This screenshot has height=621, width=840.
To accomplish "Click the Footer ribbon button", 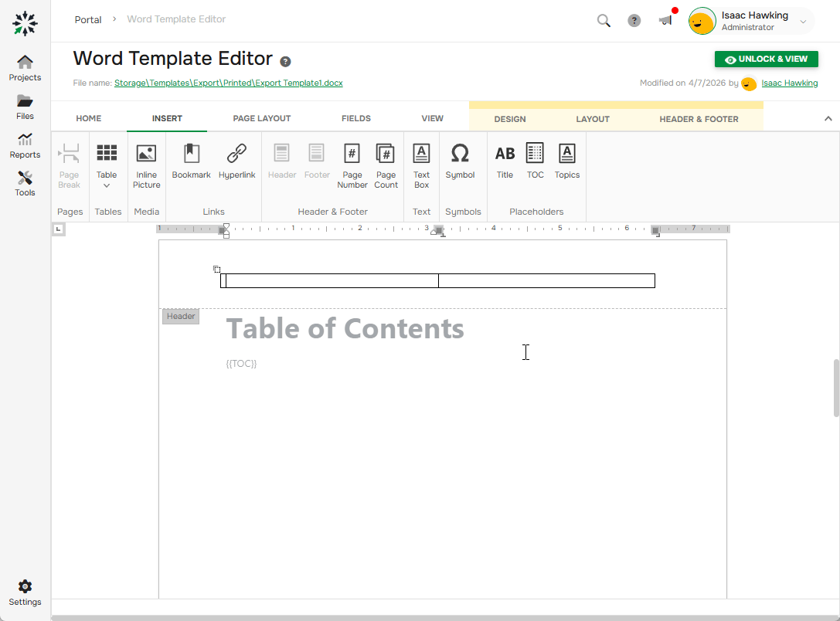I will (317, 161).
